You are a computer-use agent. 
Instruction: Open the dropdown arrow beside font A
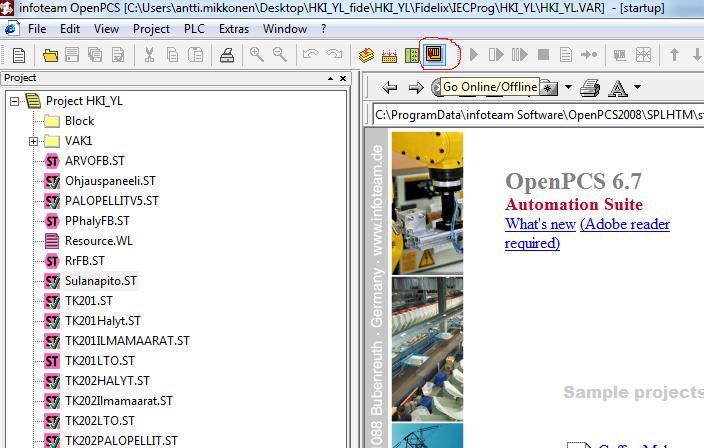tap(638, 87)
